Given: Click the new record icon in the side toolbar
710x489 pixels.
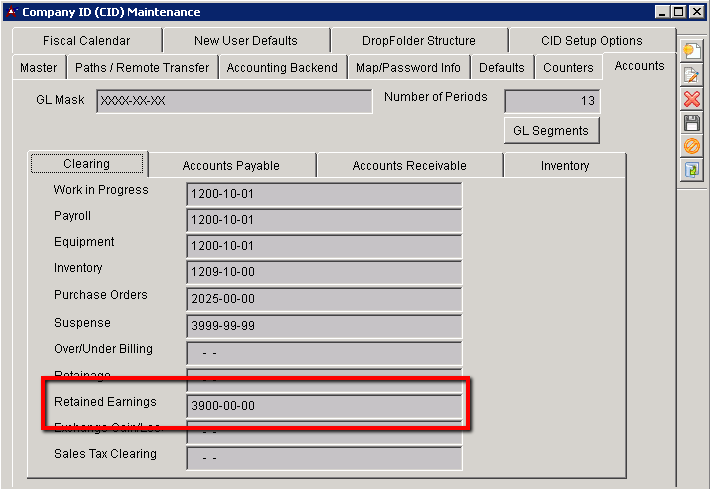Looking at the screenshot, I should click(x=691, y=52).
